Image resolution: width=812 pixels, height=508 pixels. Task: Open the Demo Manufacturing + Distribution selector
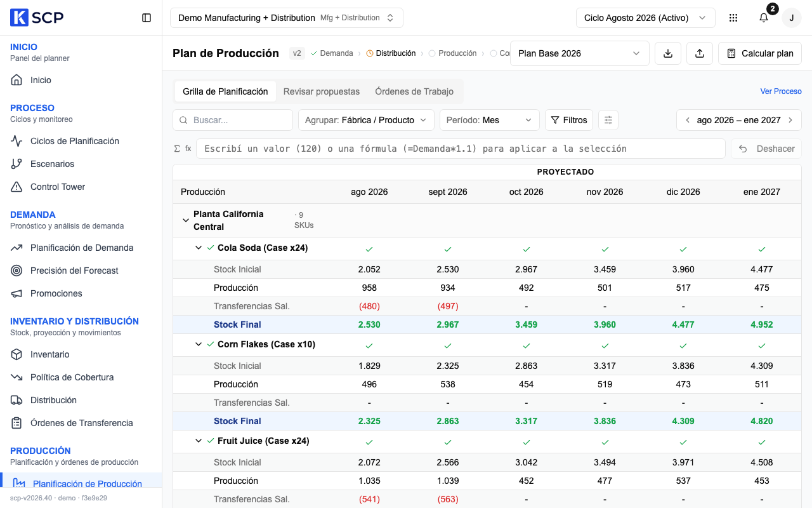(287, 18)
